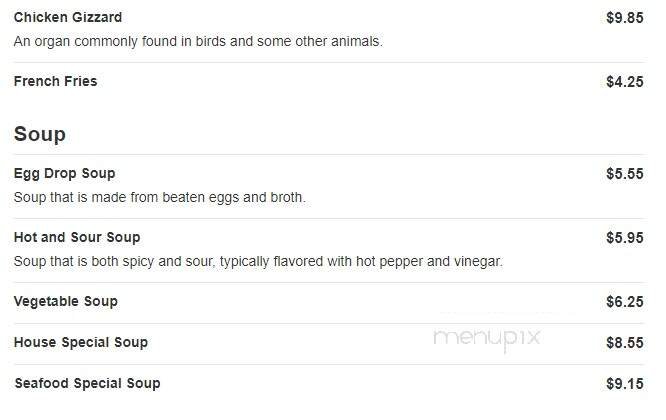Open the French Fries item
This screenshot has height=420, width=666.
[x=56, y=82]
